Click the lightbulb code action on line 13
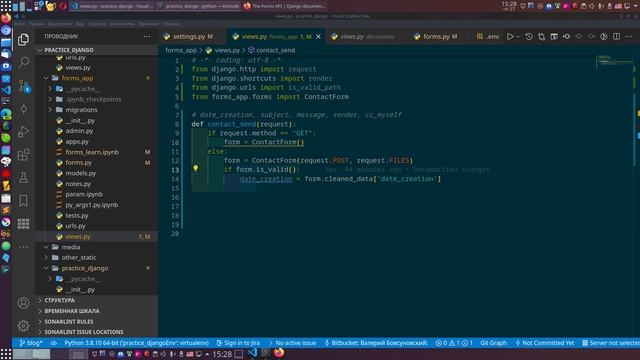 (196, 168)
